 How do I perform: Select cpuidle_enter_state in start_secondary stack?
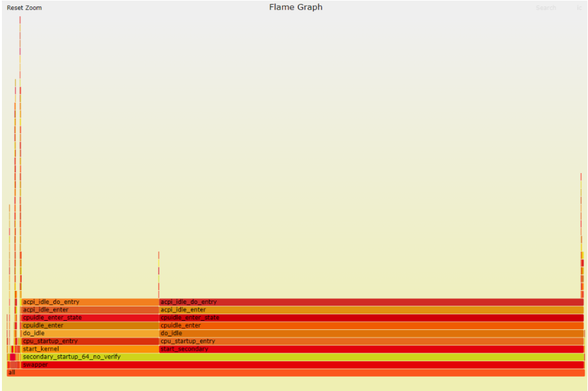click(371, 318)
